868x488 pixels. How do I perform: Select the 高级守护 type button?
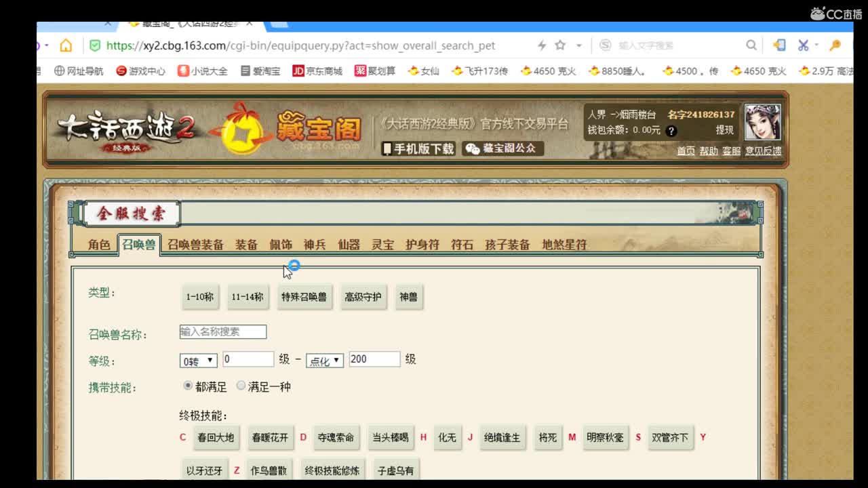[x=363, y=297]
